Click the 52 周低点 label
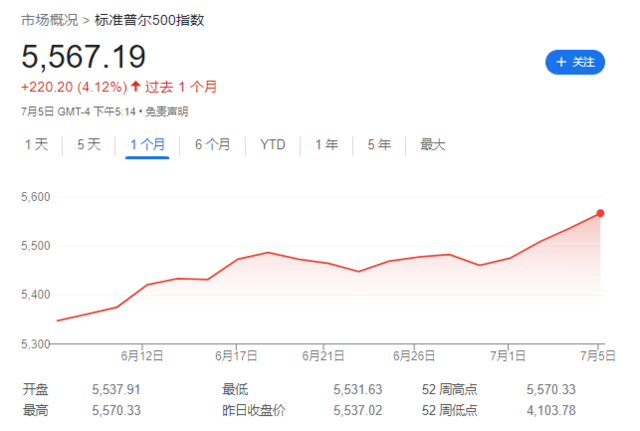 point(449,410)
